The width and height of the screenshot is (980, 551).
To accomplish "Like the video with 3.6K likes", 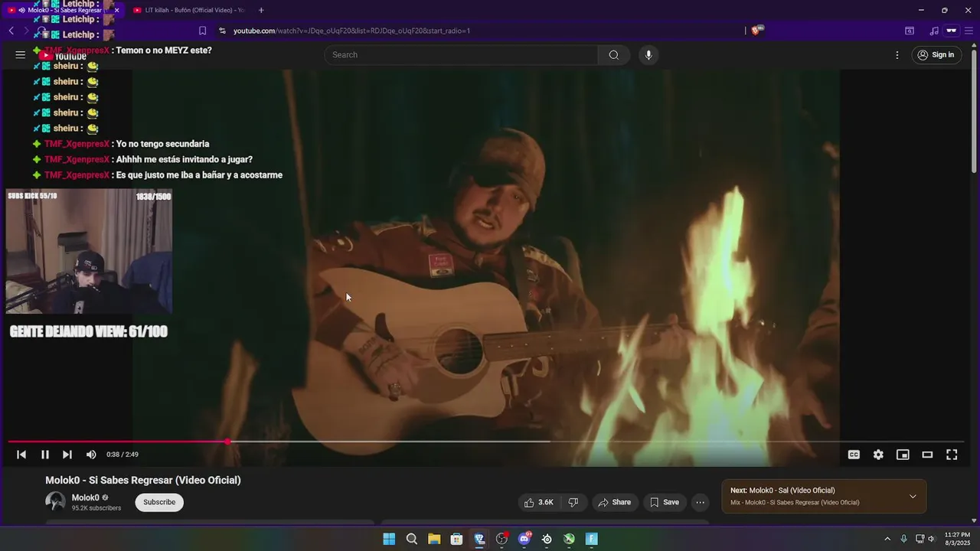I will point(539,503).
